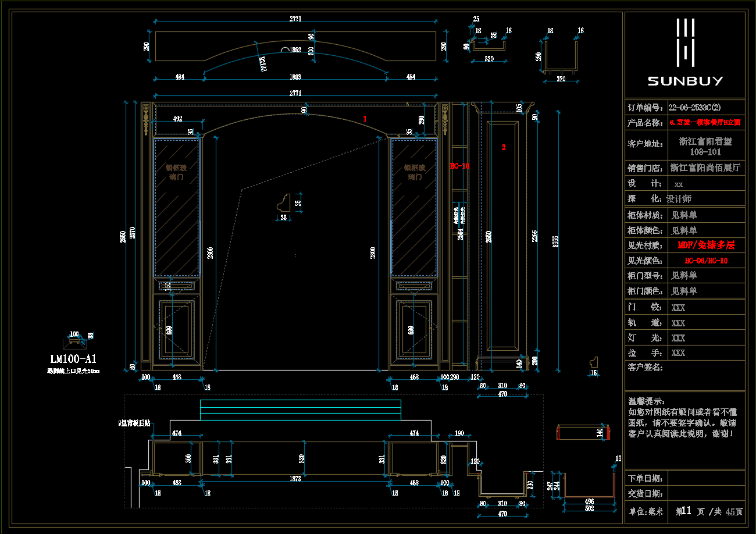Select the red MDF/免漆多层 material text
Viewport: 756px width, 534px height.
[x=706, y=245]
